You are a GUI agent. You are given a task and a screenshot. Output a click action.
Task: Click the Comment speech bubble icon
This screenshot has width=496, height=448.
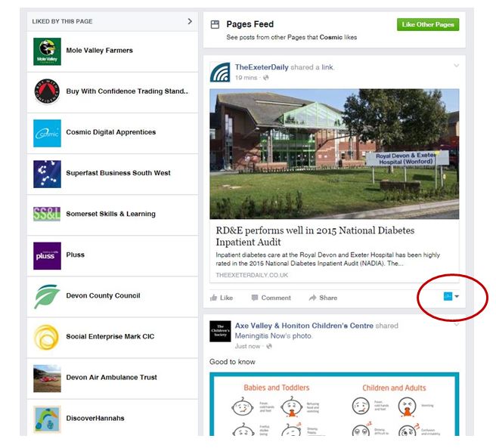255,298
